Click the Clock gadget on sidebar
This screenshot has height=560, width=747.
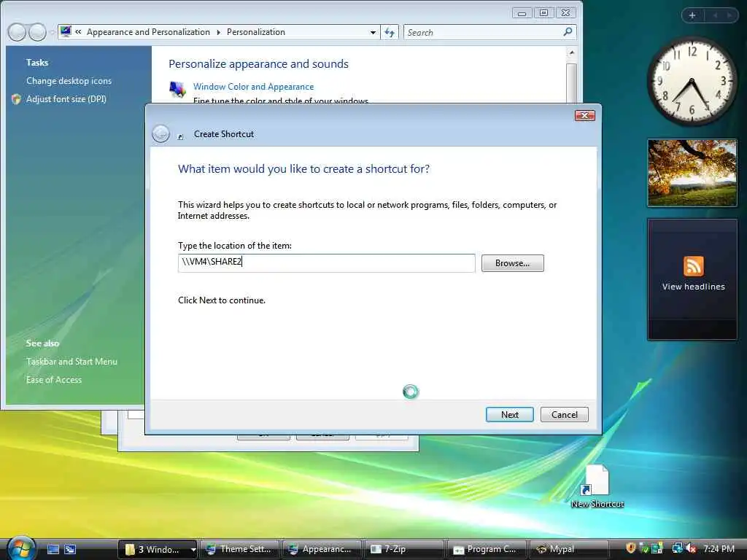point(692,82)
